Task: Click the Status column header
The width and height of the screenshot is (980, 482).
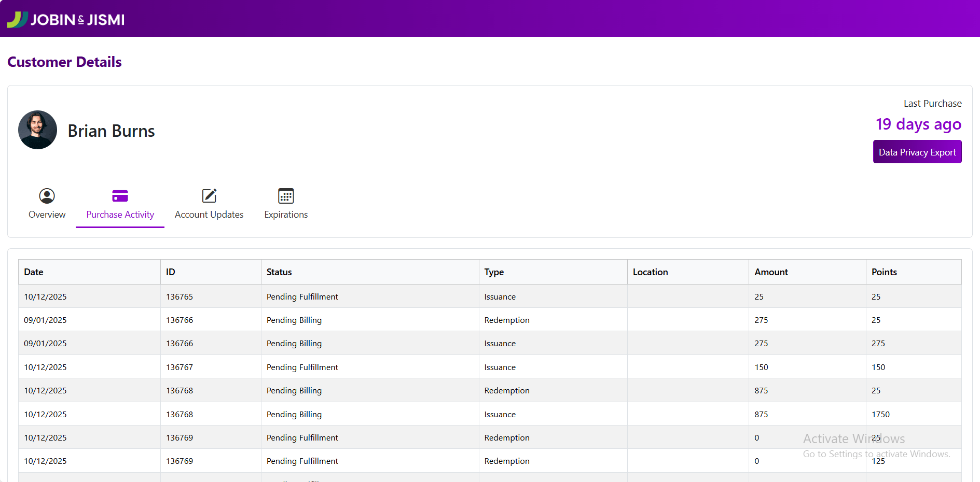Action: pyautogui.click(x=279, y=272)
